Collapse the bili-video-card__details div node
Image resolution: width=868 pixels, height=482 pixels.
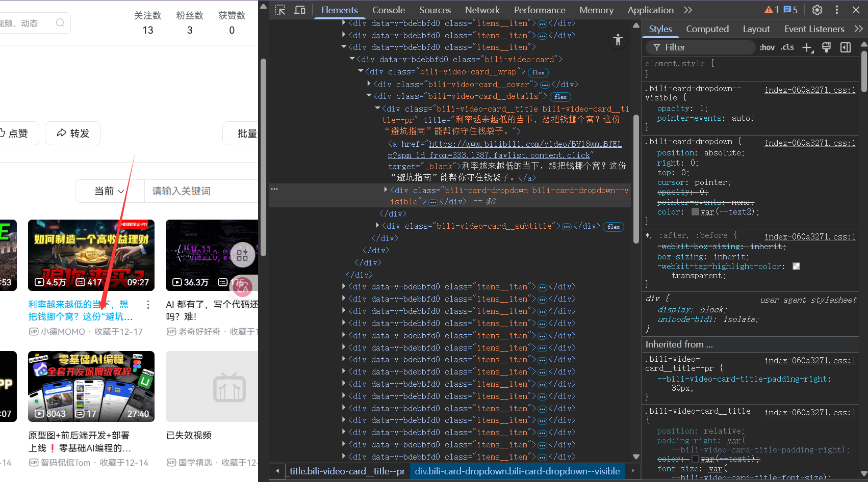[369, 96]
